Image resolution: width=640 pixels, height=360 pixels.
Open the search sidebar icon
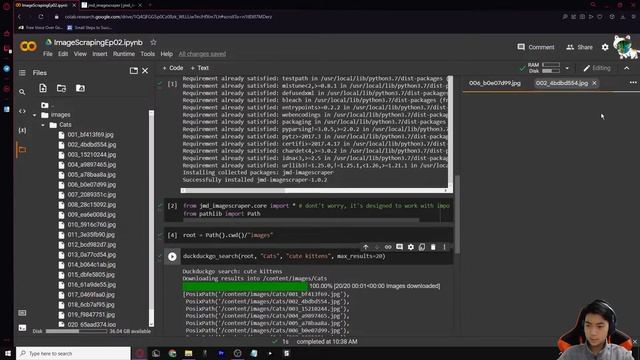(22, 92)
